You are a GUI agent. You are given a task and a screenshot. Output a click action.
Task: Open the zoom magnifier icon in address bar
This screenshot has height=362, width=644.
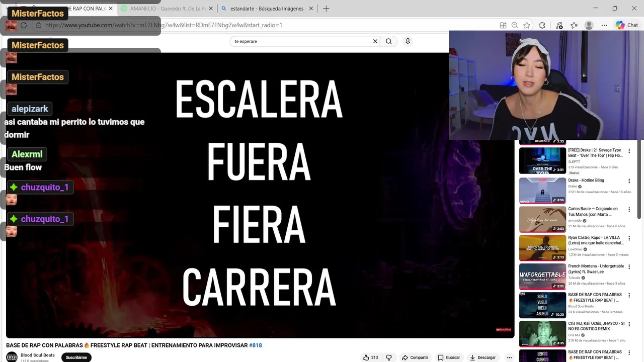tap(515, 25)
